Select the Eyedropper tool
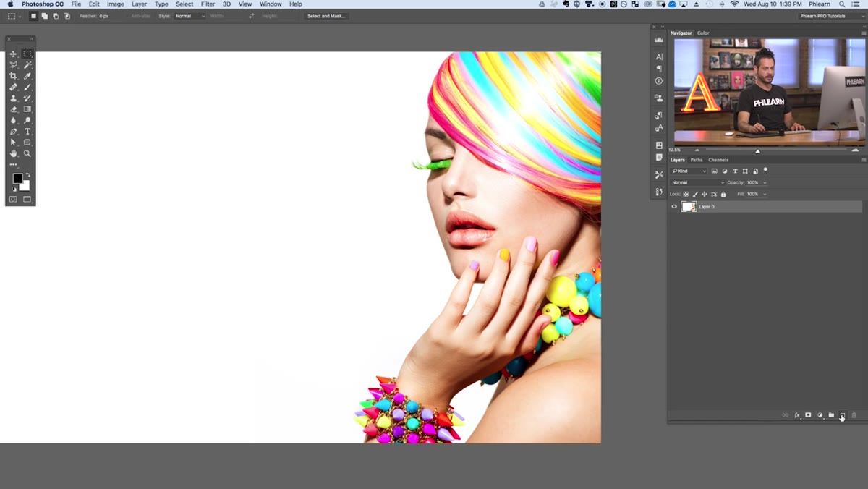 tap(27, 76)
